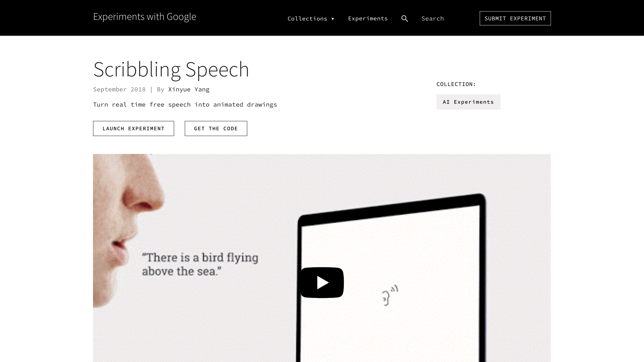Viewport: 644px width, 362px height.
Task: Open the Collections menu
Action: pos(311,19)
